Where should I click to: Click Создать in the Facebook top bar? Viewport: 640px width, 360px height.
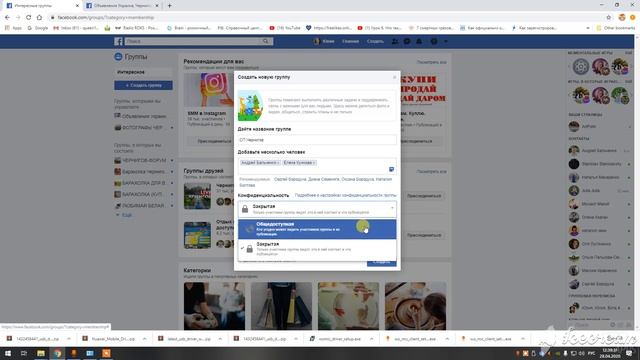point(375,41)
